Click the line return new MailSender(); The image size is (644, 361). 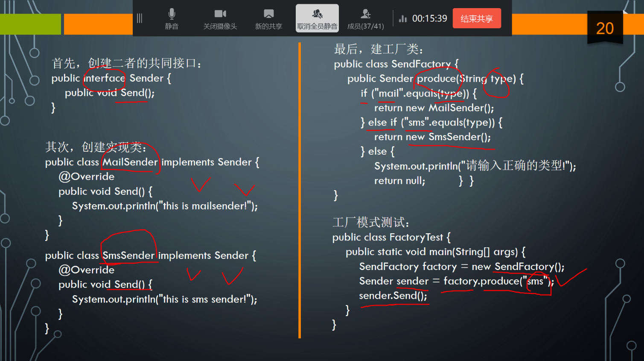[x=434, y=108]
